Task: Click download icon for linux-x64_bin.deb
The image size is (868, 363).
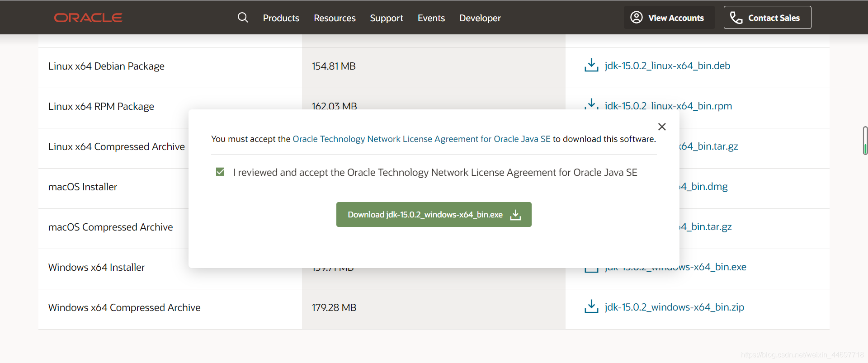Action: (591, 65)
